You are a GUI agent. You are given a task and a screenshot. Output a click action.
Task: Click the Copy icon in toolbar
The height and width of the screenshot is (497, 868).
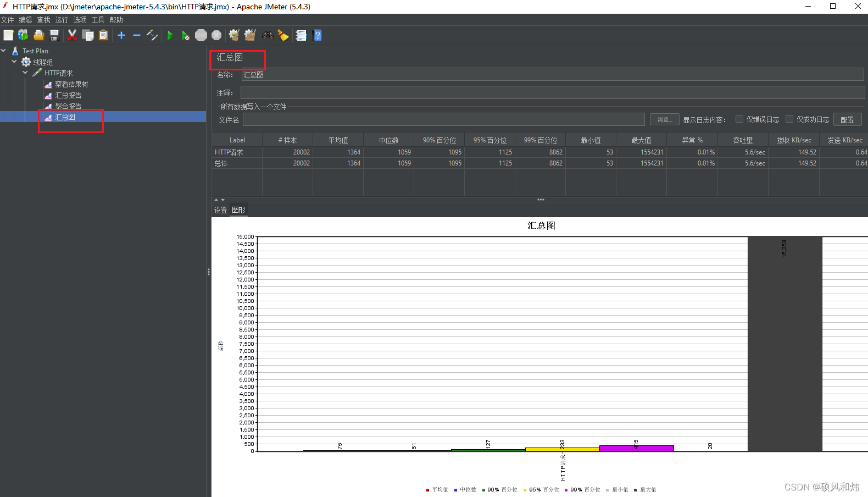click(87, 35)
